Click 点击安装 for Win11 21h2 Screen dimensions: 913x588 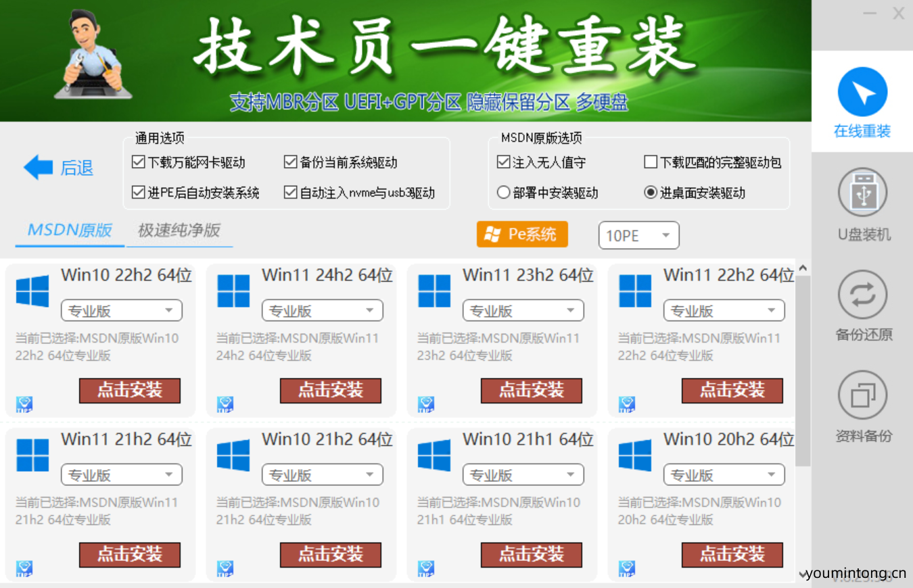coord(130,555)
